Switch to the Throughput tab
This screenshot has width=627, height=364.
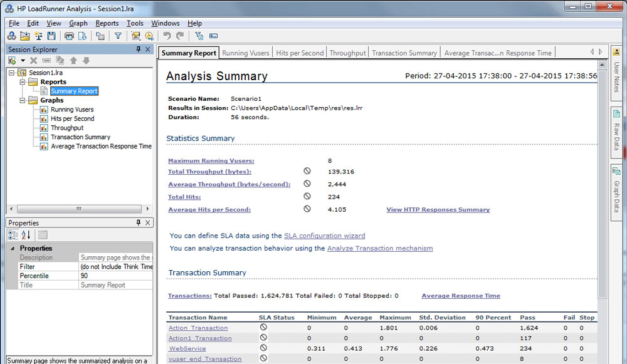347,53
